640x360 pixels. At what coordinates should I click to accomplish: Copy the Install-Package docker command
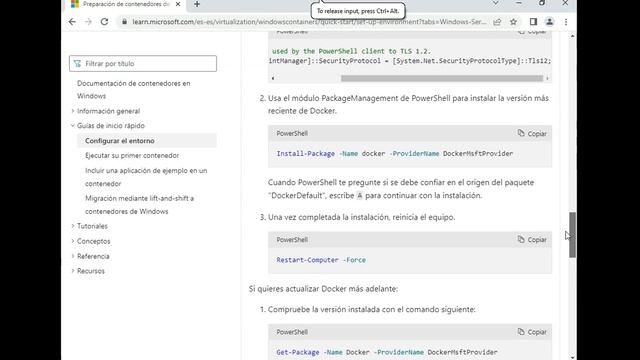point(532,133)
